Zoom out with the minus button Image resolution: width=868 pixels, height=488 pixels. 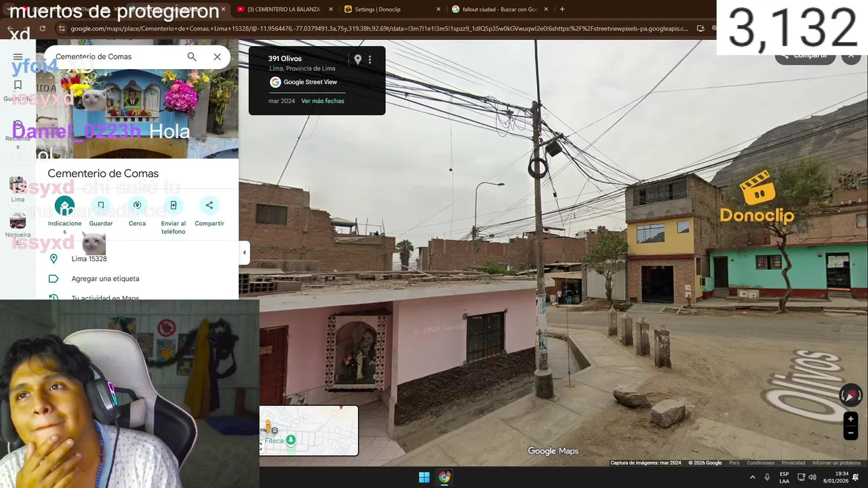coord(850,433)
